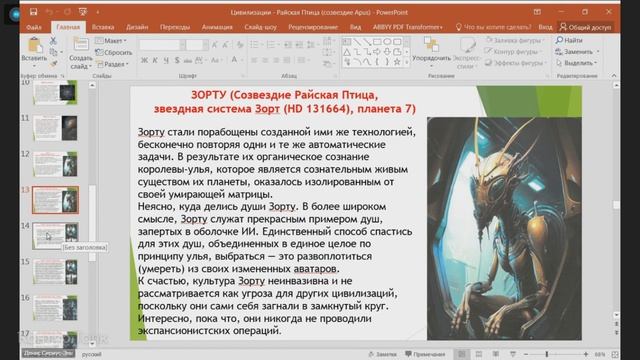This screenshot has height=360, width=640.
Task: Click the Format Painter brush icon
Action: click(53, 64)
